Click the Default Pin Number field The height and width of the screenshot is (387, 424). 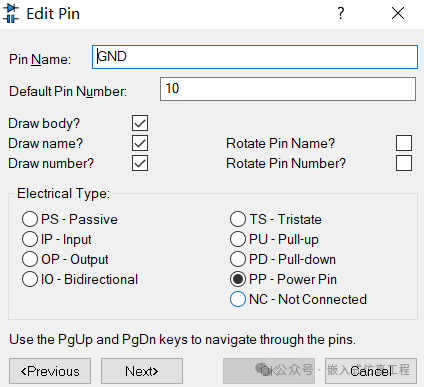click(288, 89)
